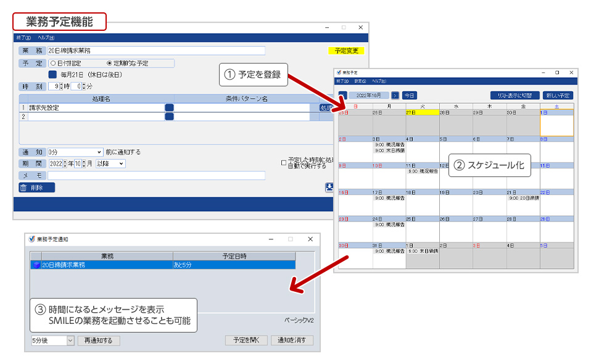The image size is (591, 364).
Task: Select the 日付指定 radio button
Action: pyautogui.click(x=52, y=63)
